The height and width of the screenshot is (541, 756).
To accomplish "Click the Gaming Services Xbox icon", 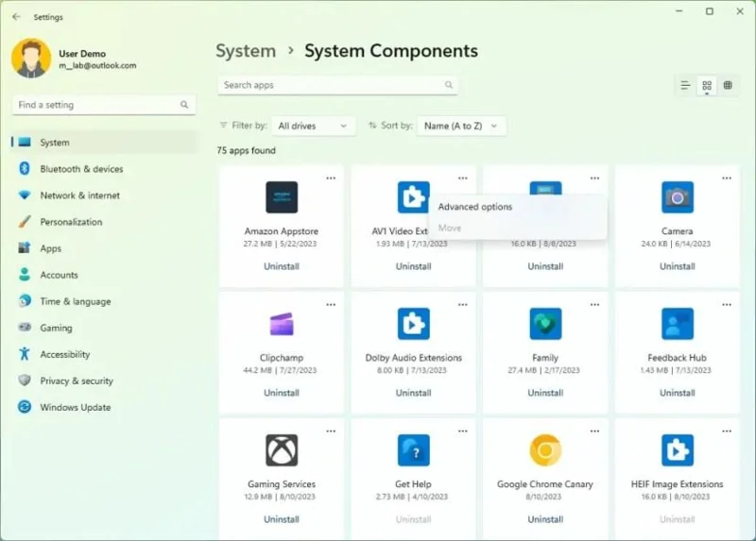I will [x=282, y=450].
